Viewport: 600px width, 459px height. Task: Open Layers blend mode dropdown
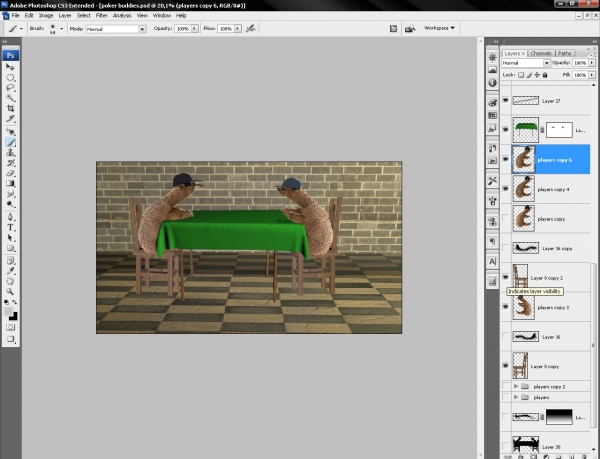pos(526,63)
